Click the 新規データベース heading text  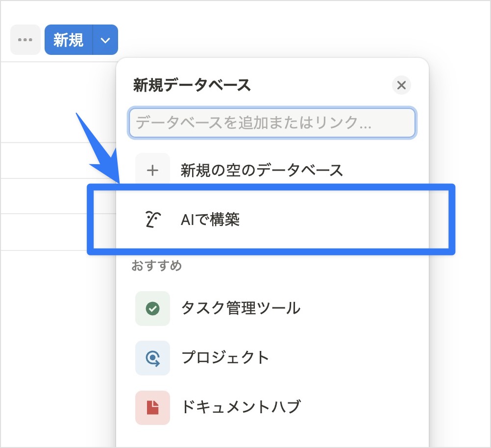pyautogui.click(x=192, y=85)
